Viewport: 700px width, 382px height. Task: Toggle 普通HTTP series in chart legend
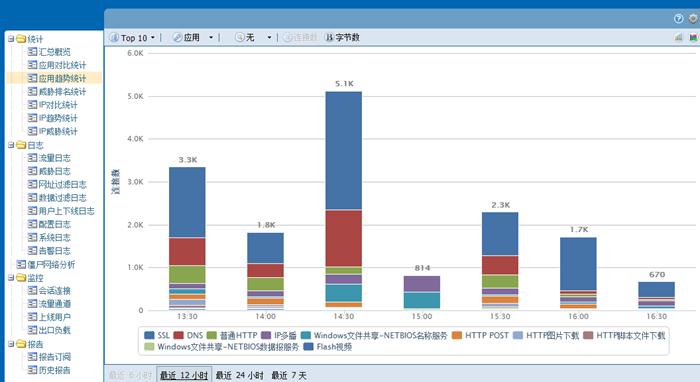[x=232, y=335]
